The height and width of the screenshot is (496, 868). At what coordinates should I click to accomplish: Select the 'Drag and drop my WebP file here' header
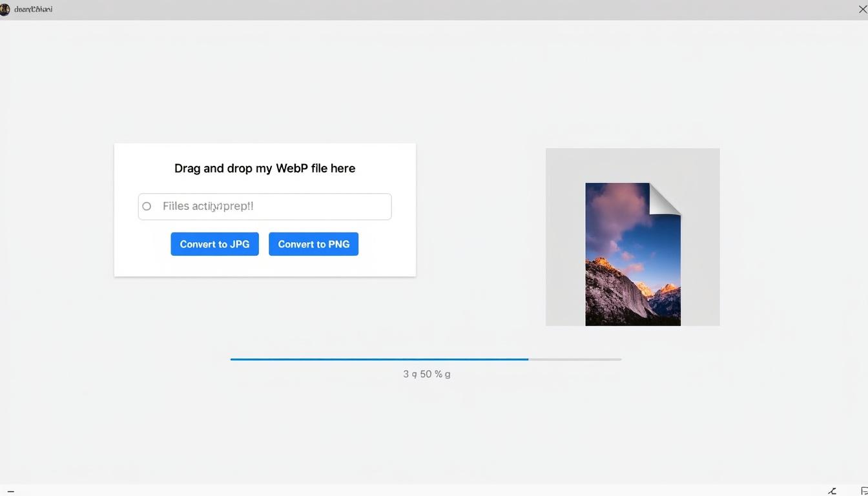(264, 168)
